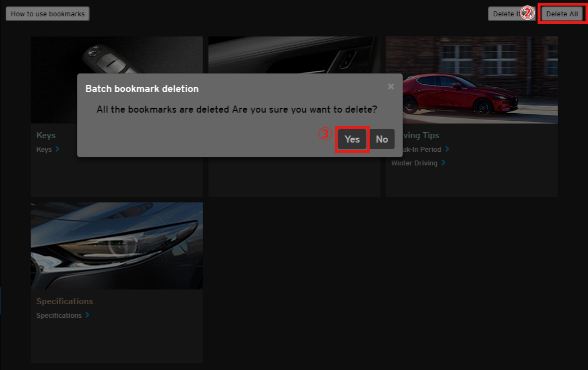Click the door interior thumbnail image

294,54
